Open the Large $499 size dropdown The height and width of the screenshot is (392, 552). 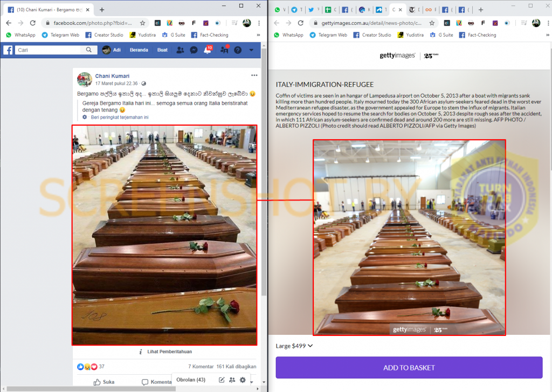(294, 346)
